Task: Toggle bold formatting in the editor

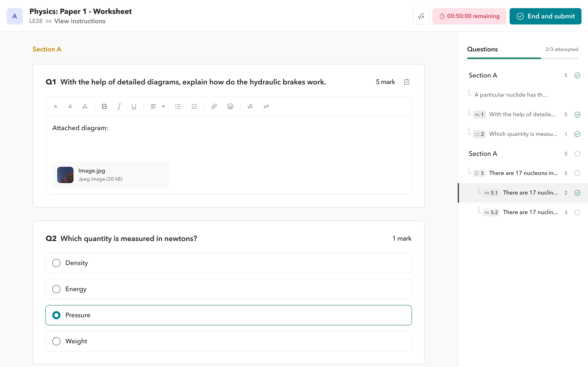Action: (104, 106)
